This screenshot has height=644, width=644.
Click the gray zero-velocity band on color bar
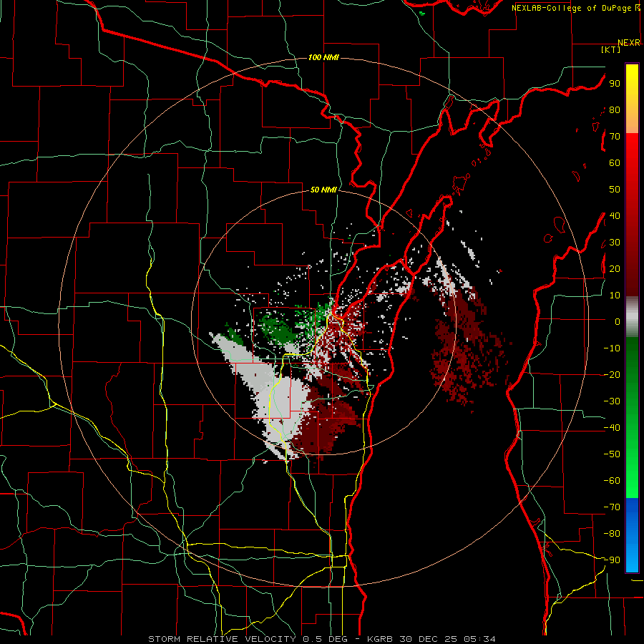point(632,317)
